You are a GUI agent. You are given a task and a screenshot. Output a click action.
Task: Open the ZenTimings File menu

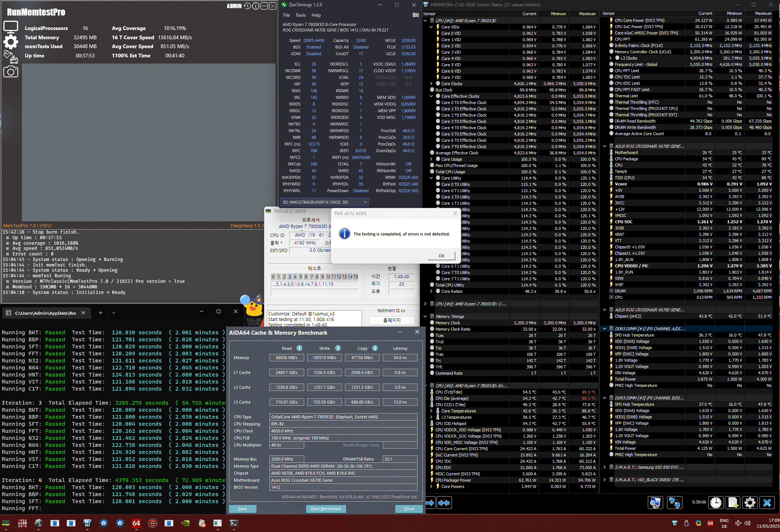286,15
